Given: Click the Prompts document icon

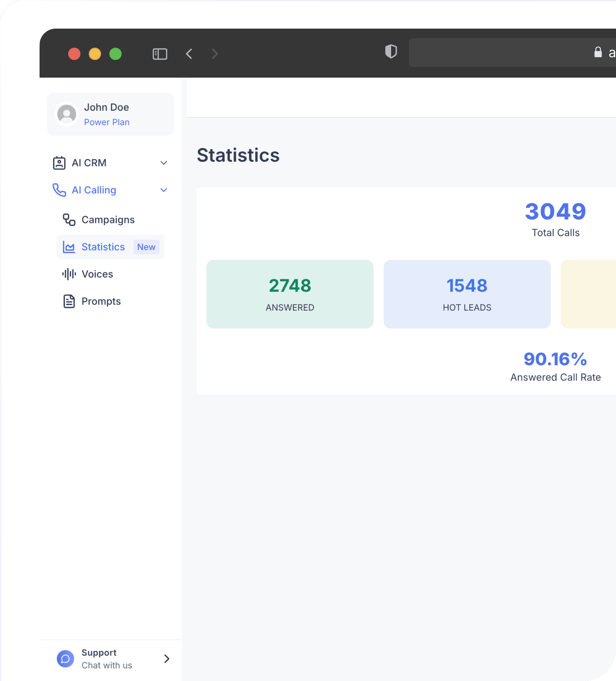Looking at the screenshot, I should (x=69, y=301).
